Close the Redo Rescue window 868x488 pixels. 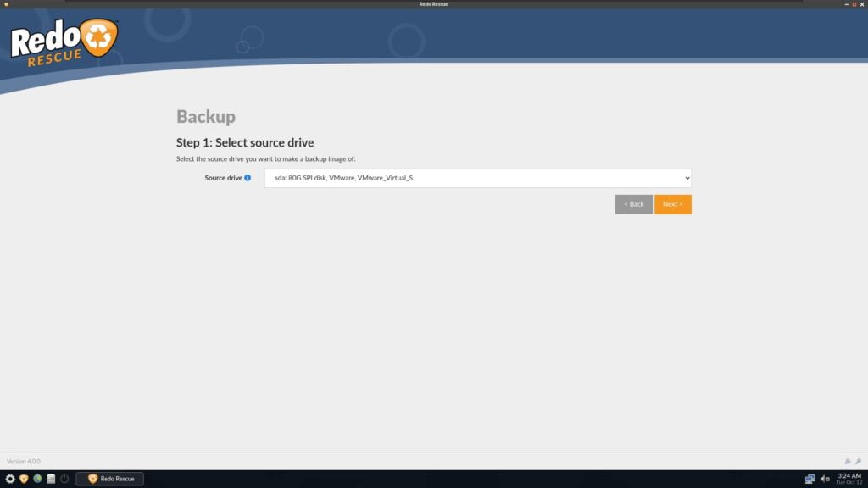(x=862, y=4)
